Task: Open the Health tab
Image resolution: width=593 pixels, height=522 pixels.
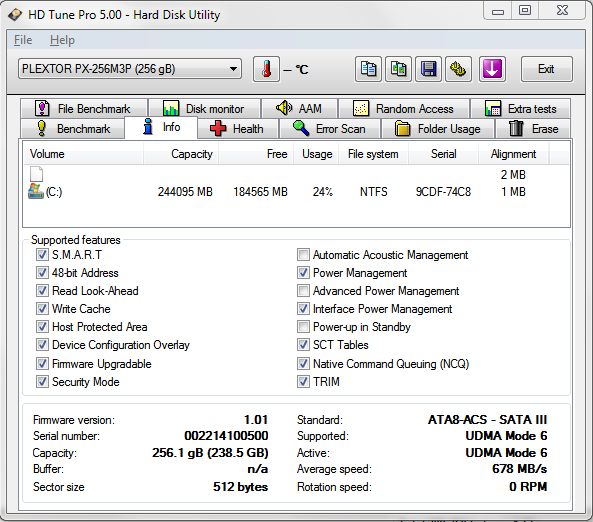Action: [238, 129]
